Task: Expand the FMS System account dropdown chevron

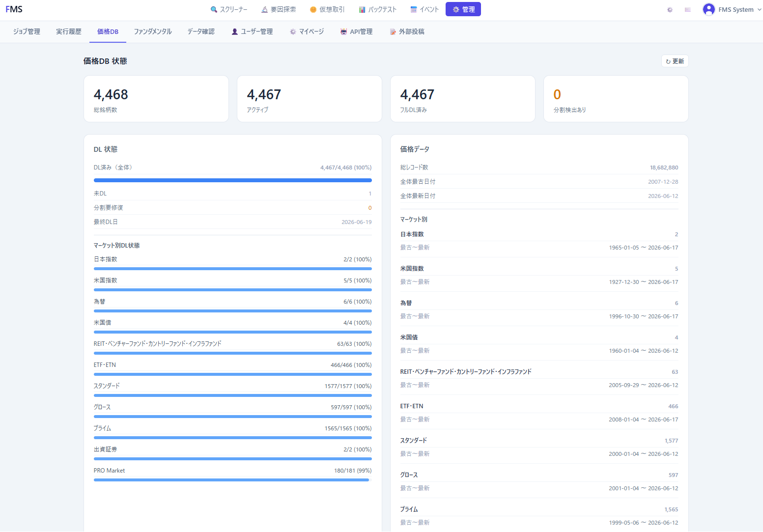Action: [759, 9]
